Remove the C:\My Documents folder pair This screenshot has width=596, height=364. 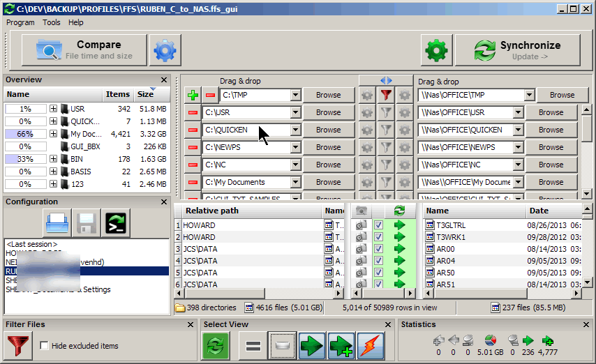click(x=193, y=183)
